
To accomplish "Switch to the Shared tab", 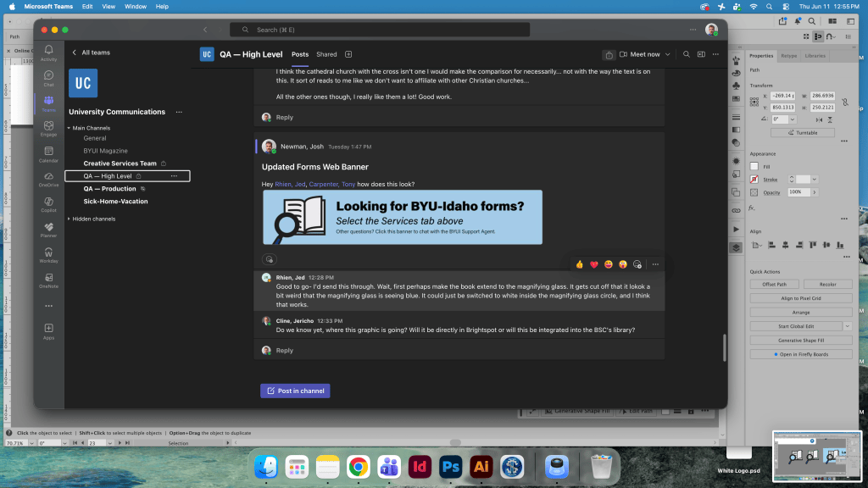I will click(326, 54).
